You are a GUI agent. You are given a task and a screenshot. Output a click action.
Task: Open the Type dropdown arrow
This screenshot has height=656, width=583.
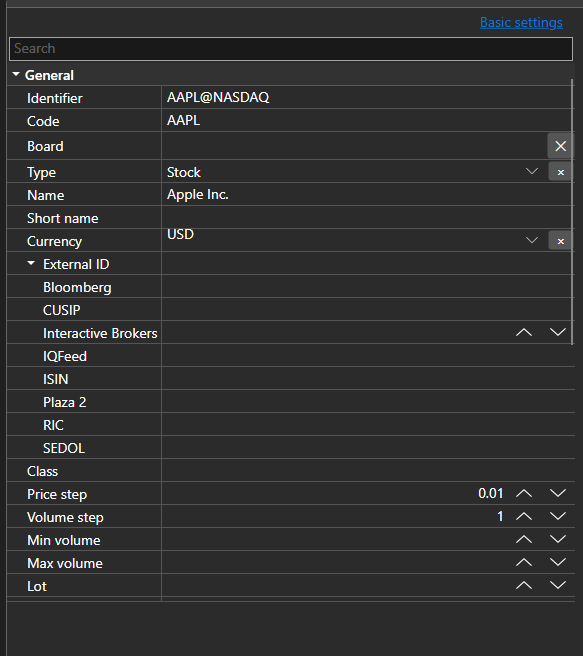pos(532,171)
